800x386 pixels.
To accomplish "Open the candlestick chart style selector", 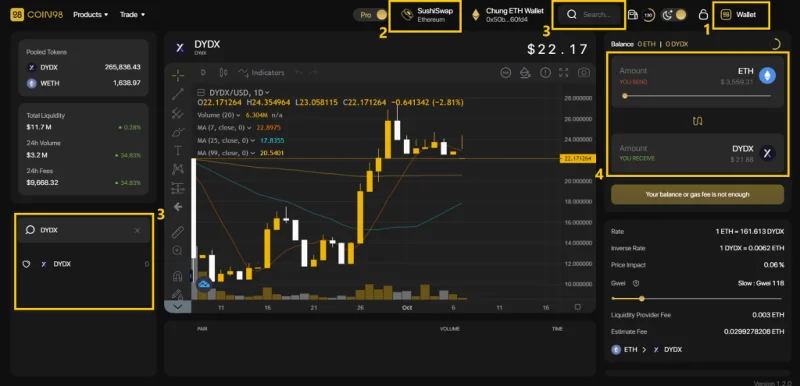I will [223, 73].
